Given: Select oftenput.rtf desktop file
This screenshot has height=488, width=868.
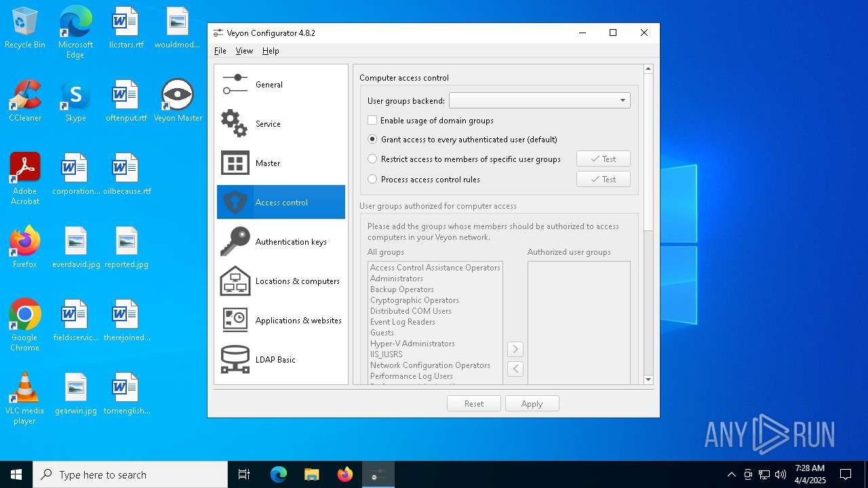Looking at the screenshot, I should pos(126,101).
